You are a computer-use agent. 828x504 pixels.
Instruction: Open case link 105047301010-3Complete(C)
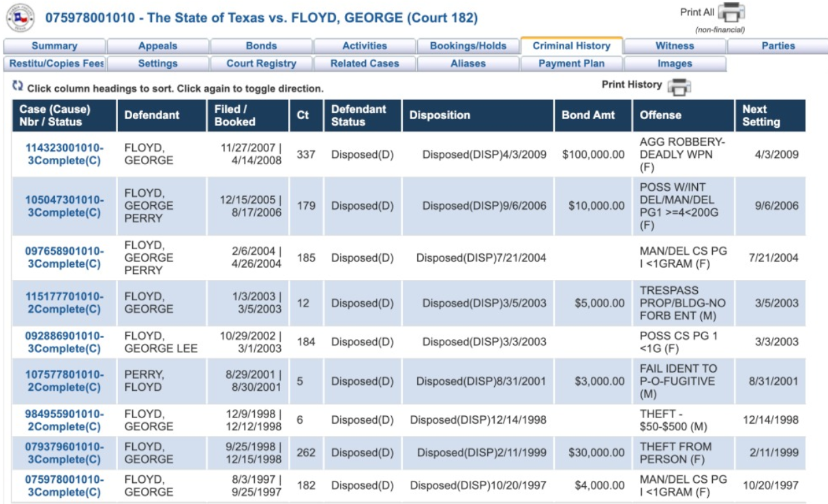coord(65,206)
